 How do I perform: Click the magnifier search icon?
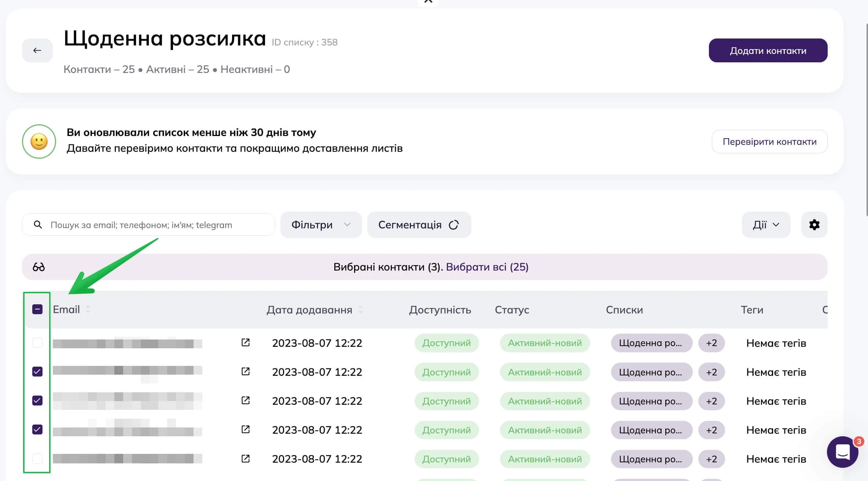click(37, 224)
